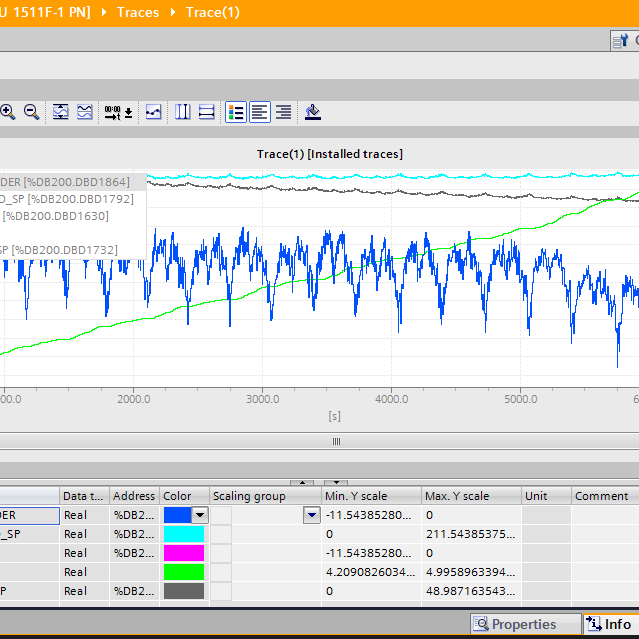Click the vertical measurement cursors icon
The image size is (639, 639).
click(x=183, y=112)
